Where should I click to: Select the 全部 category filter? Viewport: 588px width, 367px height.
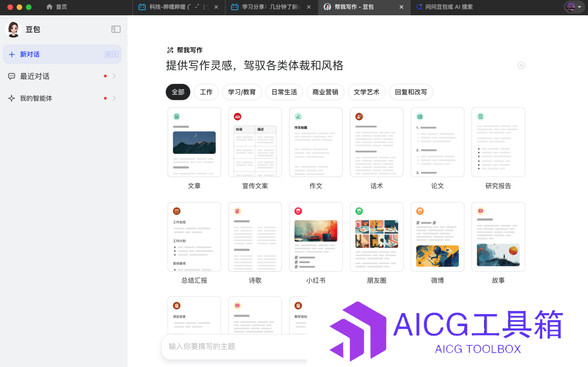(x=178, y=92)
